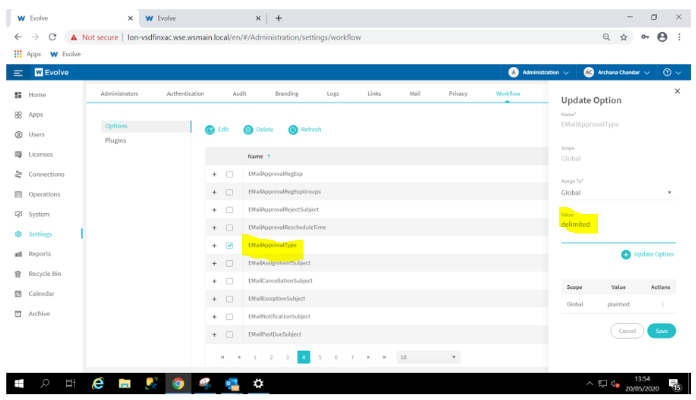
Task: Open the page size dropdown
Action: [427, 356]
